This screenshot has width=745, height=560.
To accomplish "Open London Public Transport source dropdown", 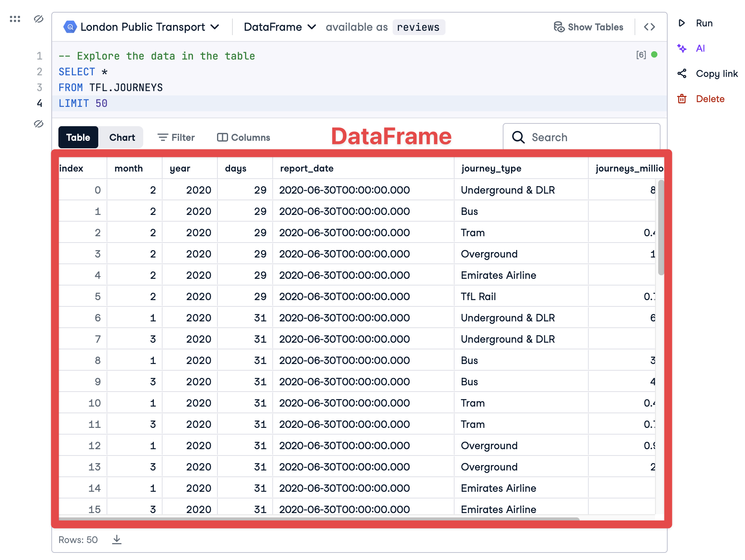I will point(142,27).
